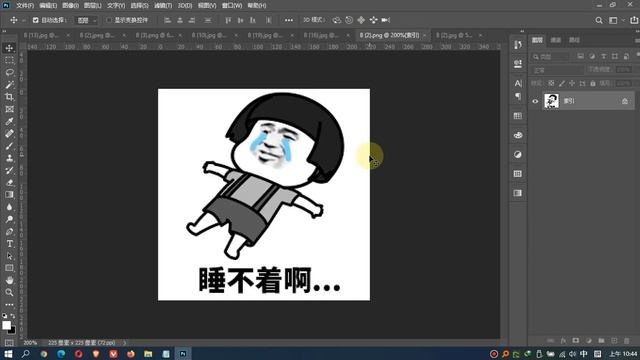Open more align options three dots
This screenshot has height=360, width=640.
[289, 20]
